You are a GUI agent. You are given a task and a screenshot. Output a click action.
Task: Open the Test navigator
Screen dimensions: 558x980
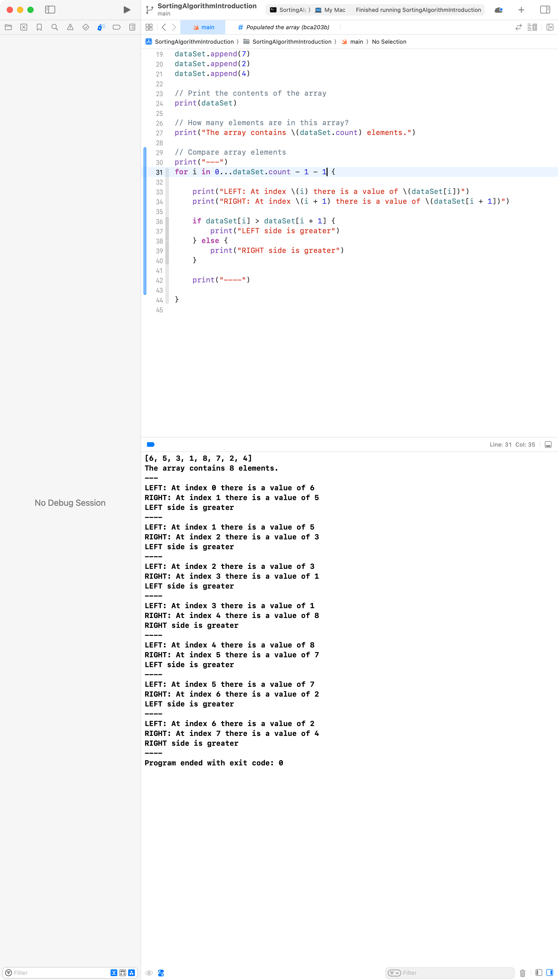[x=86, y=27]
